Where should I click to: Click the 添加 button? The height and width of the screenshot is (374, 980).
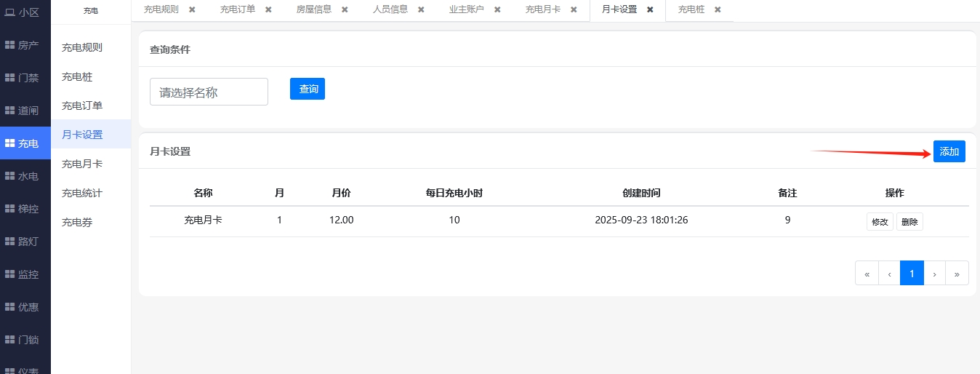(x=949, y=151)
